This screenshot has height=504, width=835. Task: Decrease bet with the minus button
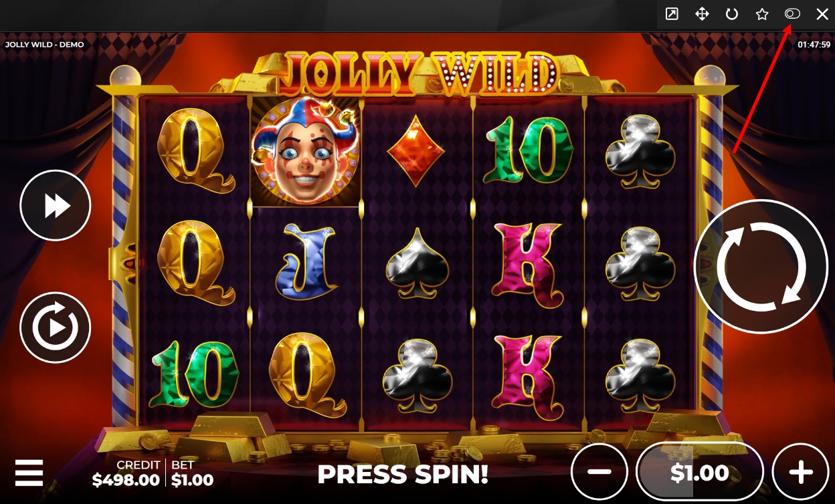tap(599, 472)
